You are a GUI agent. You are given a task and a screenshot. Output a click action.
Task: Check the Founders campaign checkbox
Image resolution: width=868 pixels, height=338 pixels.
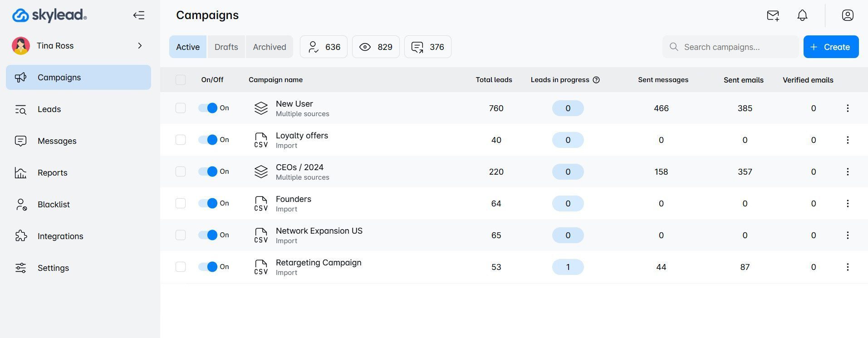(181, 203)
